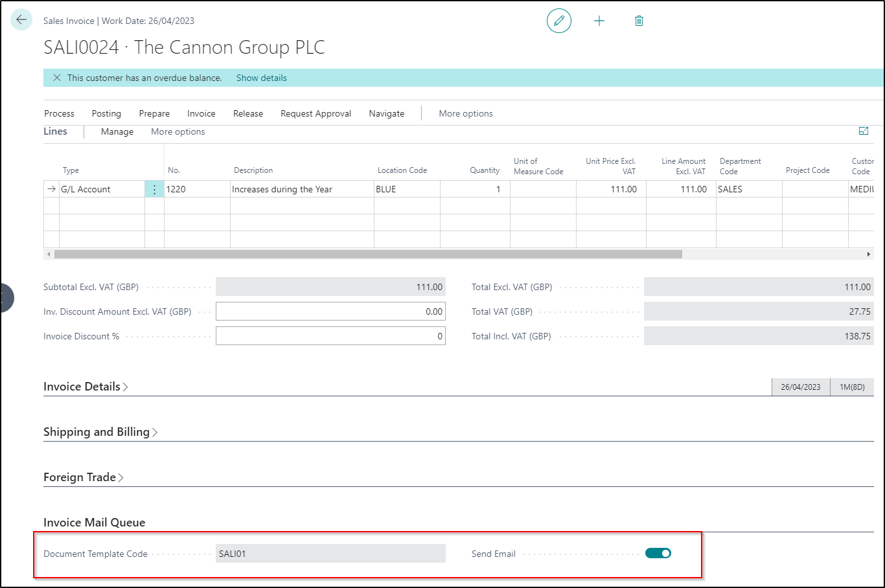Click row selector arrow for G/L Account line

pyautogui.click(x=52, y=189)
